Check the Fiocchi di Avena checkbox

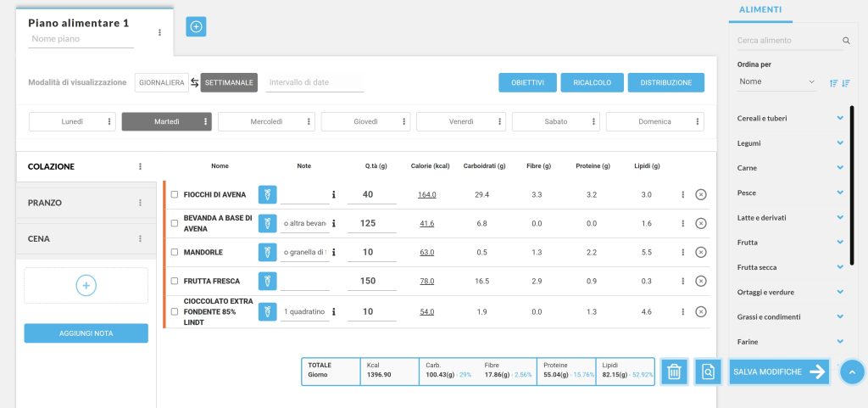[175, 194]
